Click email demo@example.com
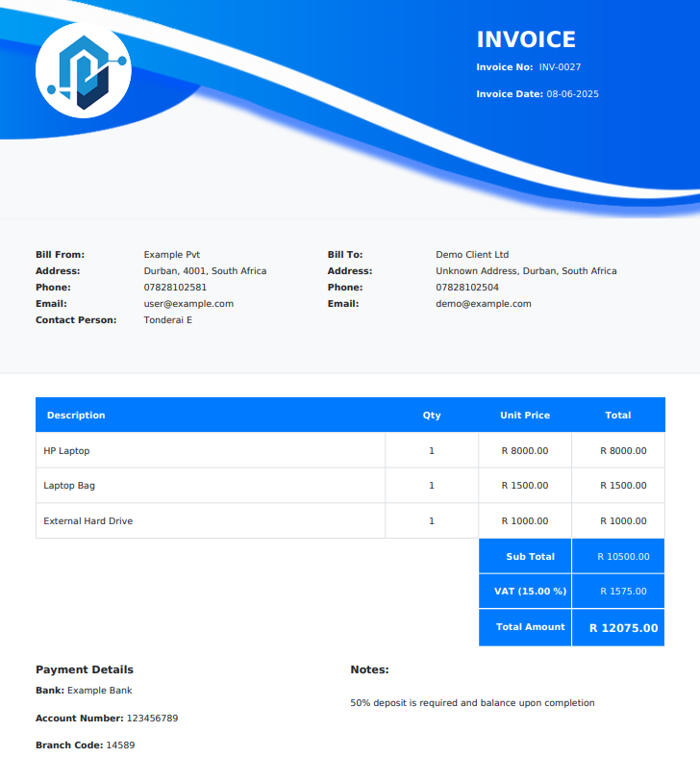Screen dimensions: 700x757 pyautogui.click(x=484, y=304)
